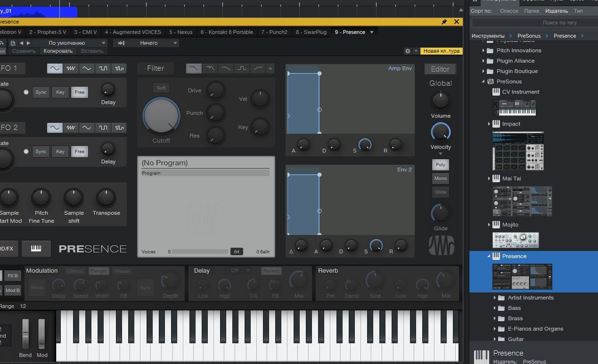Open the Editor button

[x=440, y=69]
